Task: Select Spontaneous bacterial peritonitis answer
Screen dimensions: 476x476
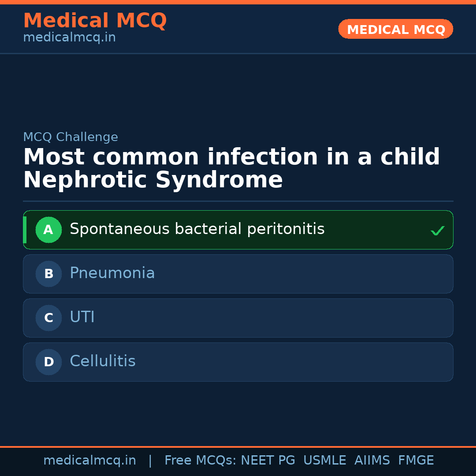Action: tap(197, 229)
